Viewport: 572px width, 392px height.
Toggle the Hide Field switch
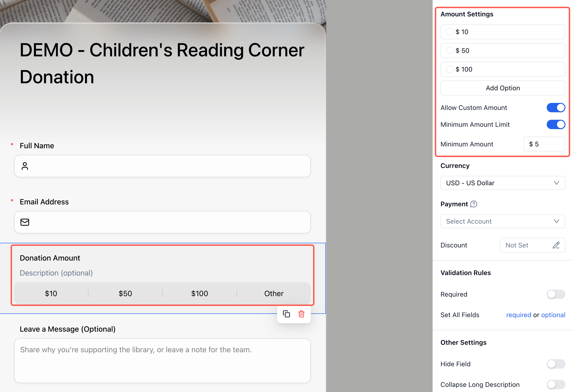tap(556, 364)
